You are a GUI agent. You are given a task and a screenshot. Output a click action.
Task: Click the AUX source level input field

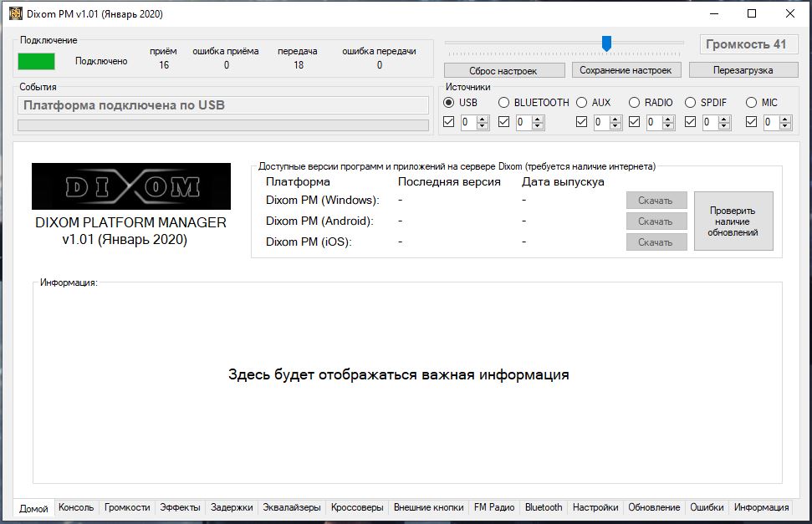tap(600, 123)
